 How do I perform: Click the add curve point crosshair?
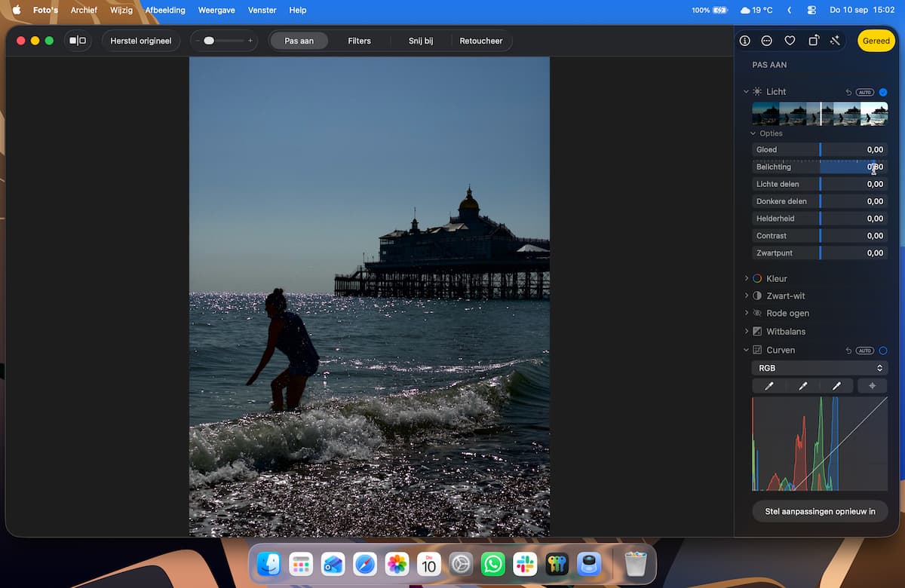[x=873, y=386]
